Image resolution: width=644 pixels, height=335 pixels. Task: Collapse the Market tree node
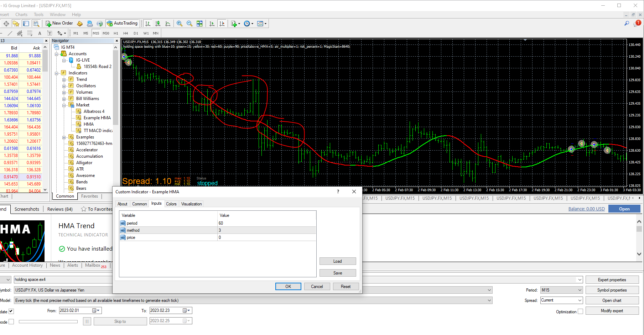(64, 105)
